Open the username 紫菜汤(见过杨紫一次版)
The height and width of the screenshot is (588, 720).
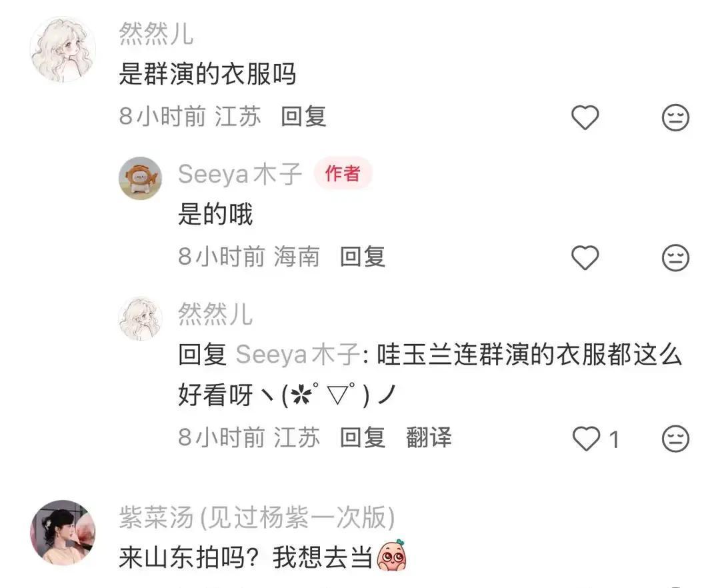tap(257, 517)
